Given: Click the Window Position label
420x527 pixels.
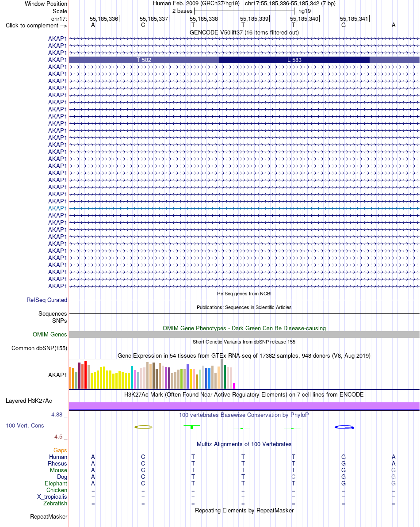Looking at the screenshot, I should pyautogui.click(x=46, y=4).
